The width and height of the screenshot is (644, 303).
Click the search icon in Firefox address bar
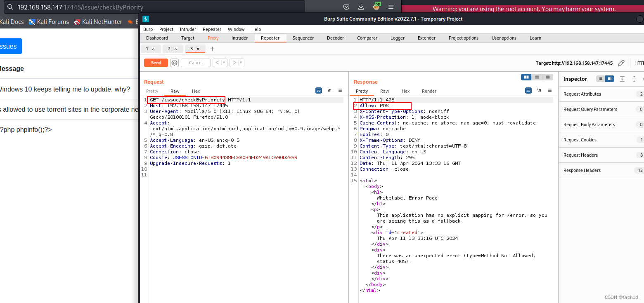[x=9, y=7]
